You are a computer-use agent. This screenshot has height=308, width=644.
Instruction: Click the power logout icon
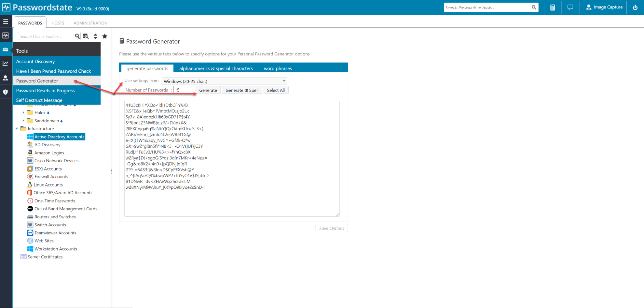[x=635, y=7]
